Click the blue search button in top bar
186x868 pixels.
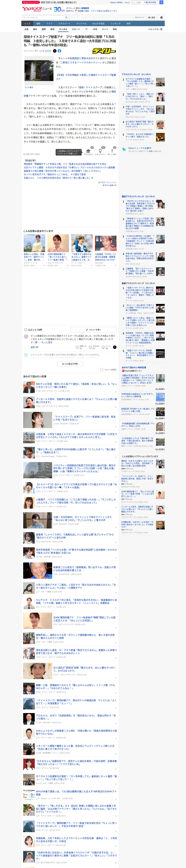click(161, 2)
